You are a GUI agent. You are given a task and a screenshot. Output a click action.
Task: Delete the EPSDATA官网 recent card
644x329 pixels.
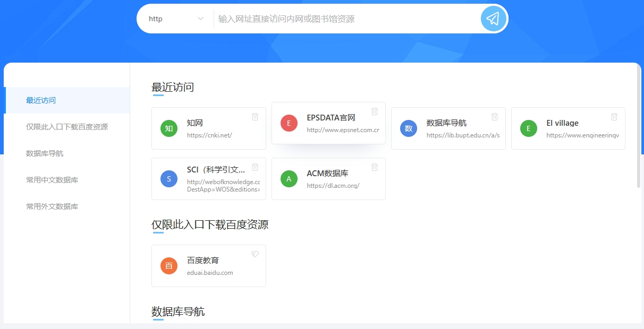click(x=375, y=111)
